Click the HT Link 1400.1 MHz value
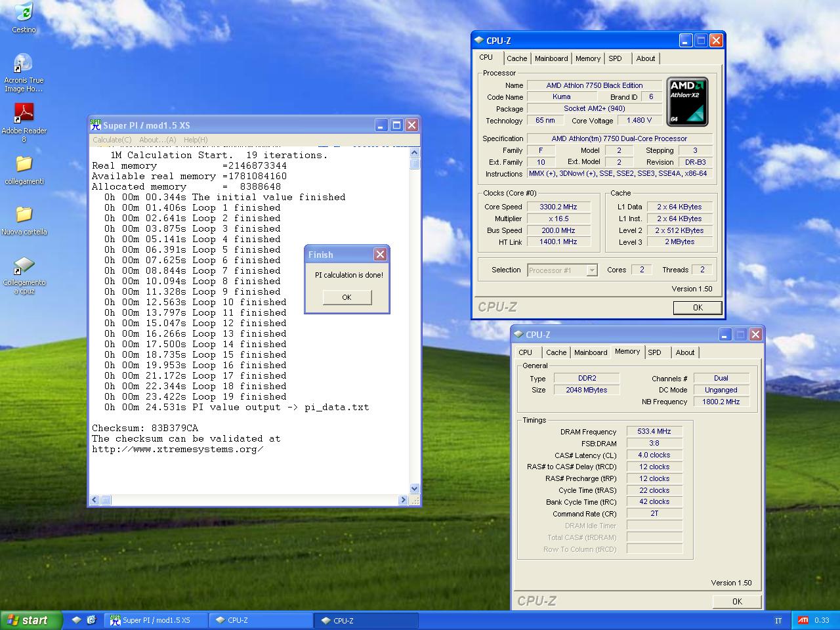This screenshot has width=840, height=630. (558, 241)
